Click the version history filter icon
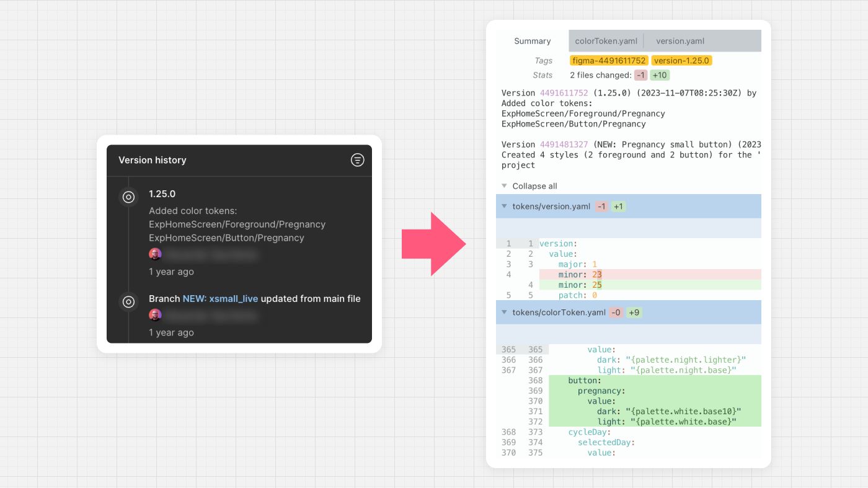Image resolution: width=868 pixels, height=488 pixels. [x=357, y=160]
